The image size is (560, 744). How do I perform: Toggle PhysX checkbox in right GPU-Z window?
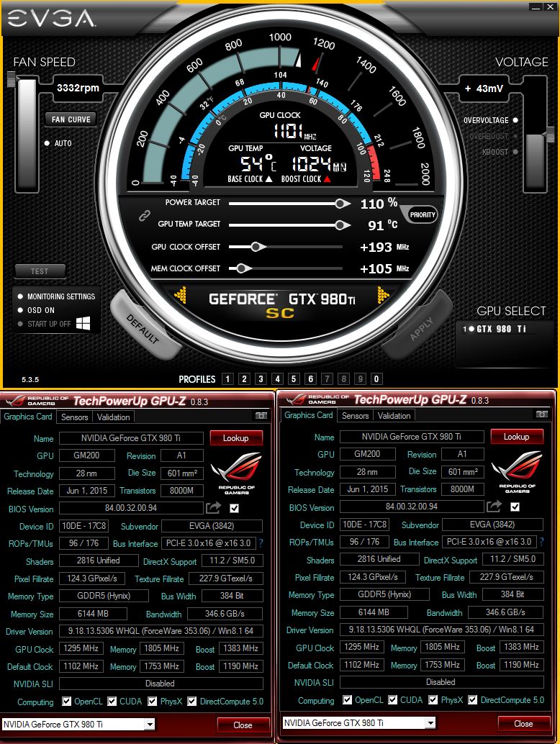coord(433,699)
